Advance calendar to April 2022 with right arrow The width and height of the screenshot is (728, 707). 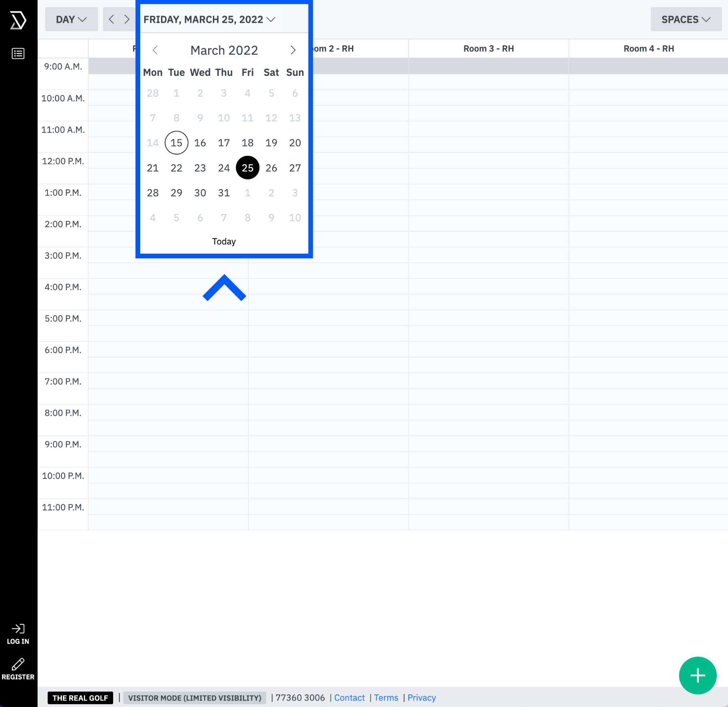293,50
